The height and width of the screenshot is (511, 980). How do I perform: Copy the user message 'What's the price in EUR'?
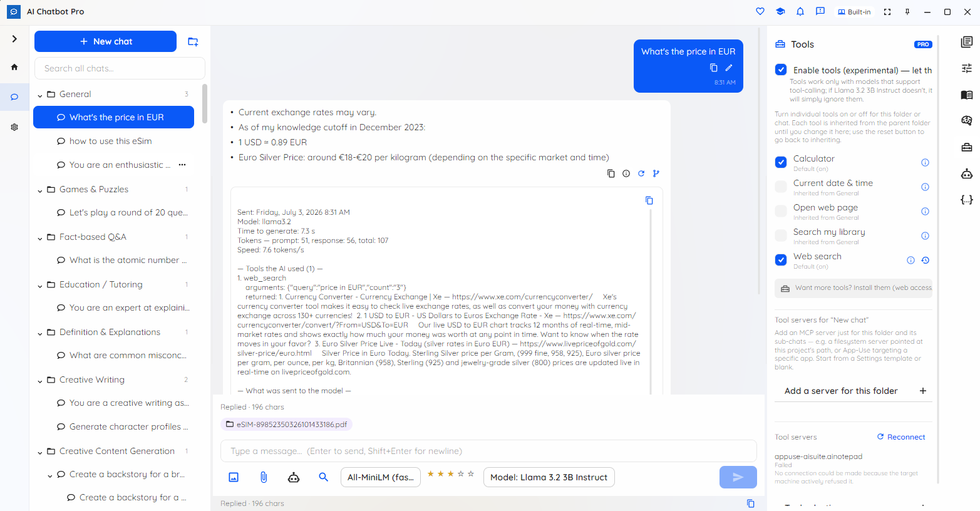tap(714, 68)
